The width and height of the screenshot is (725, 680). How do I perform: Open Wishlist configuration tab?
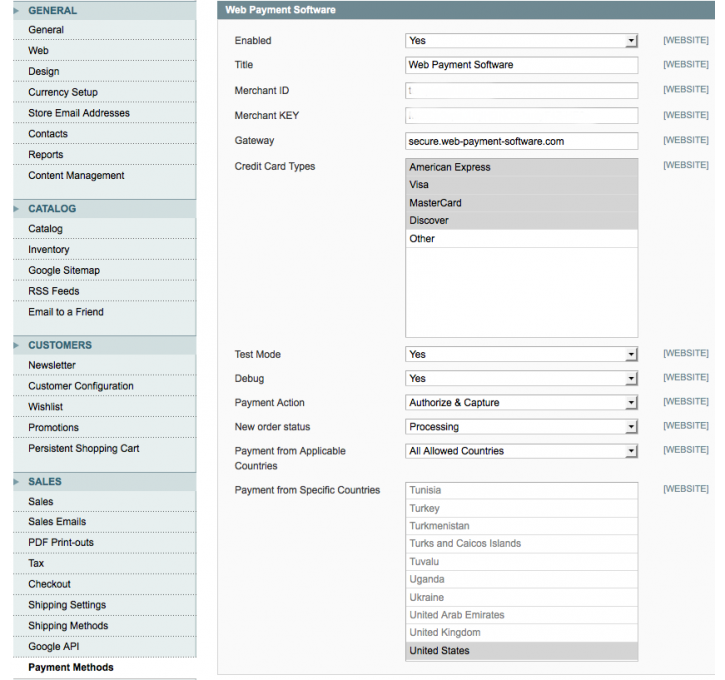click(104, 406)
